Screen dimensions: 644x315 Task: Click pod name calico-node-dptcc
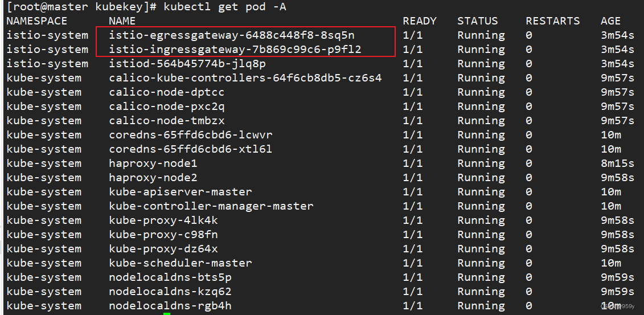(x=166, y=92)
